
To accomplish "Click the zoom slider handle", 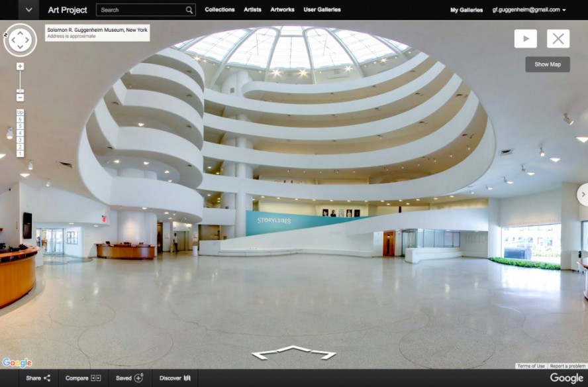I will pos(20,90).
